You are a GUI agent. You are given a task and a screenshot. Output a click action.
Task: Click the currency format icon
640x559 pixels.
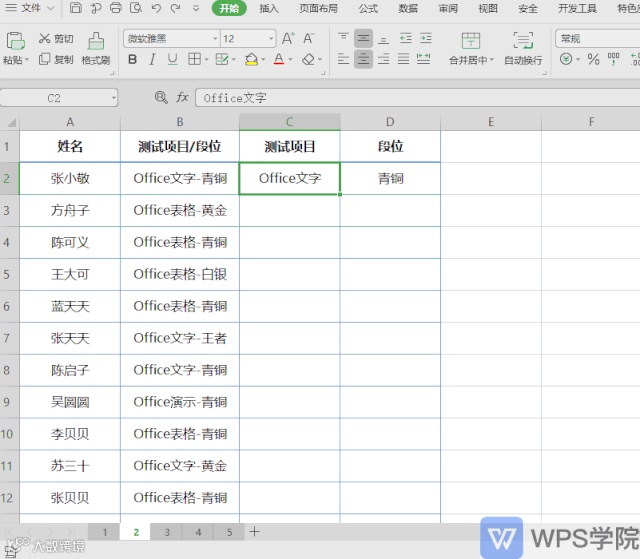(x=566, y=60)
